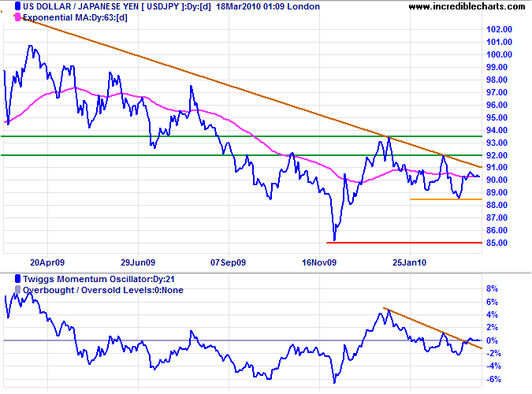
Task: Click the red 85.00 support line
Action: click(x=404, y=243)
